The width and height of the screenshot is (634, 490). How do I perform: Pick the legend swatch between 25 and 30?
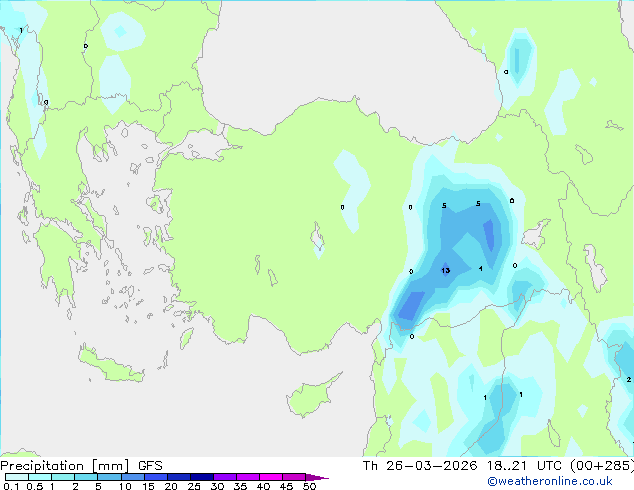[x=202, y=477]
